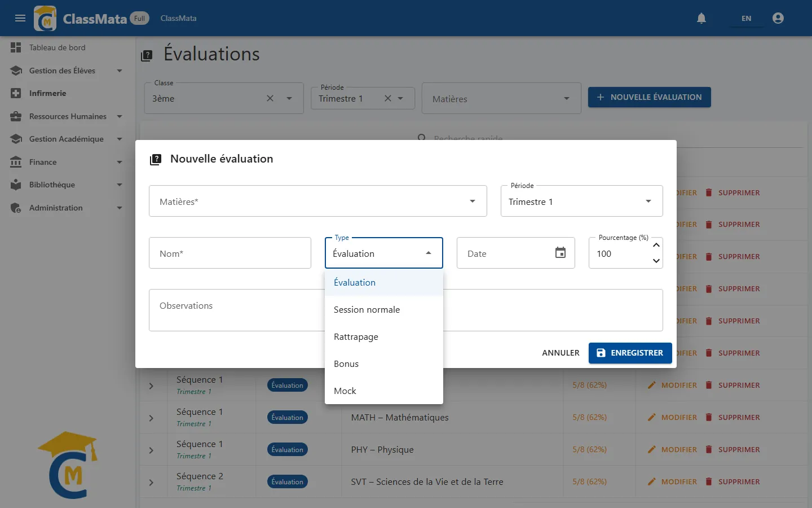Click the Nouvelle Évaluation button

click(x=649, y=97)
